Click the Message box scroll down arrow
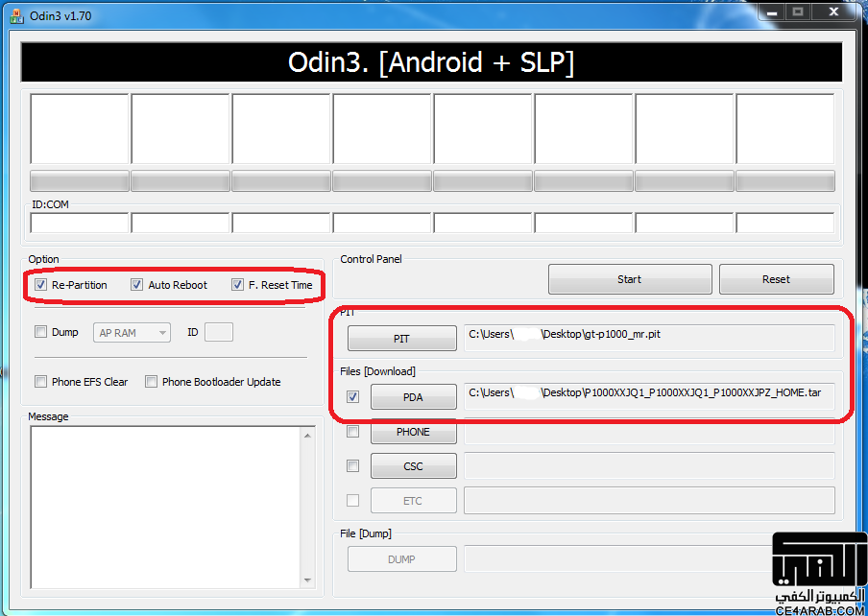This screenshot has height=616, width=868. [x=308, y=580]
